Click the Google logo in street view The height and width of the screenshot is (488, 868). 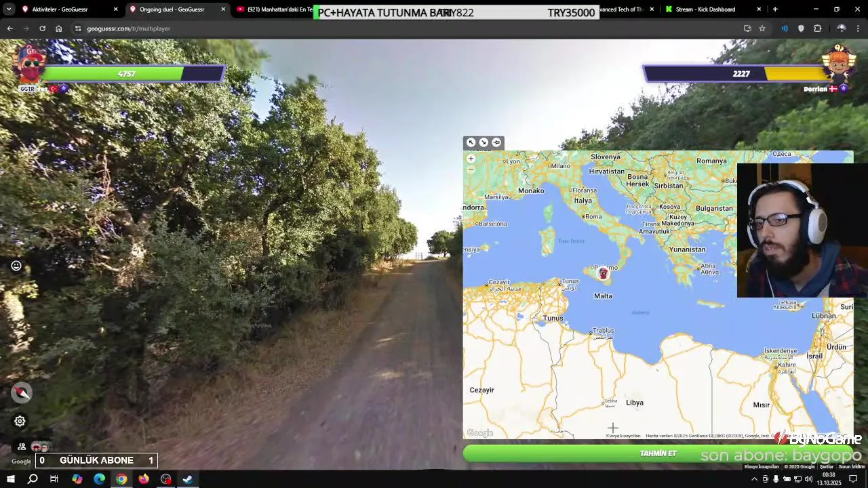point(21,462)
